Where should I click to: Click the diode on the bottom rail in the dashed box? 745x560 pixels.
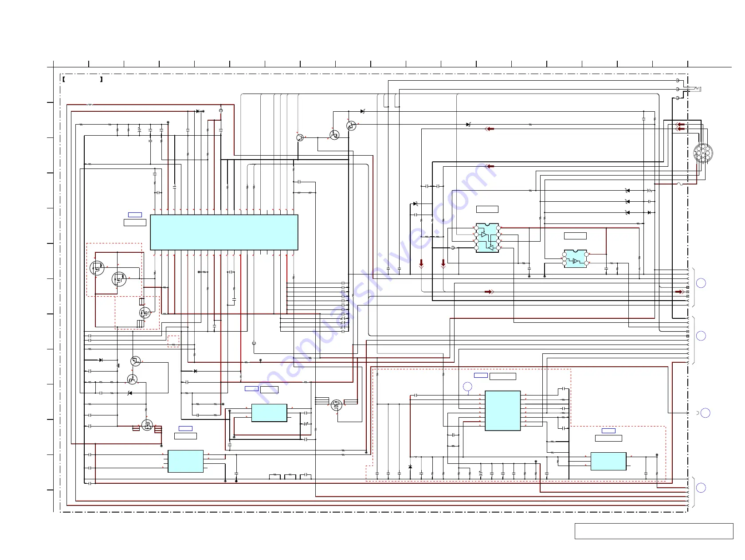410,467
